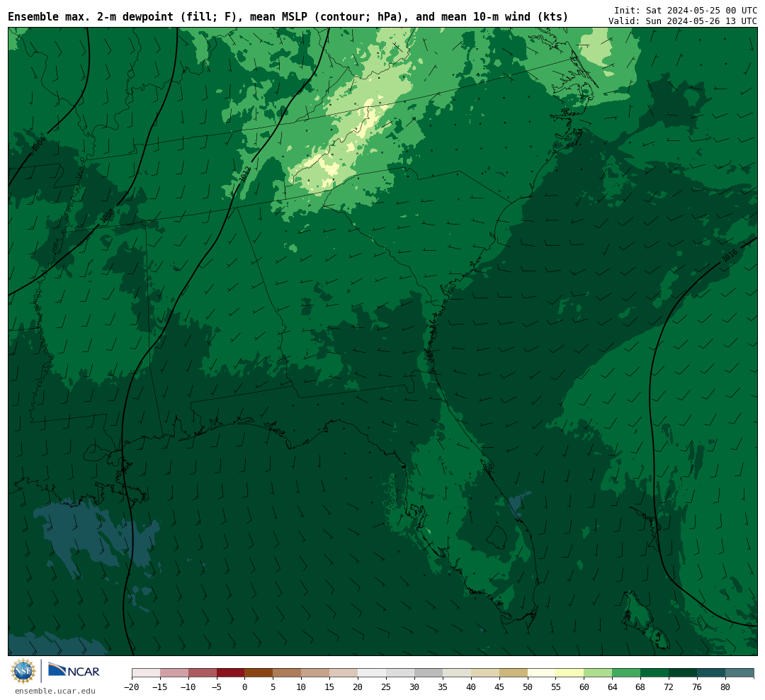Click the −10 colorbar tick label

pyautogui.click(x=188, y=687)
